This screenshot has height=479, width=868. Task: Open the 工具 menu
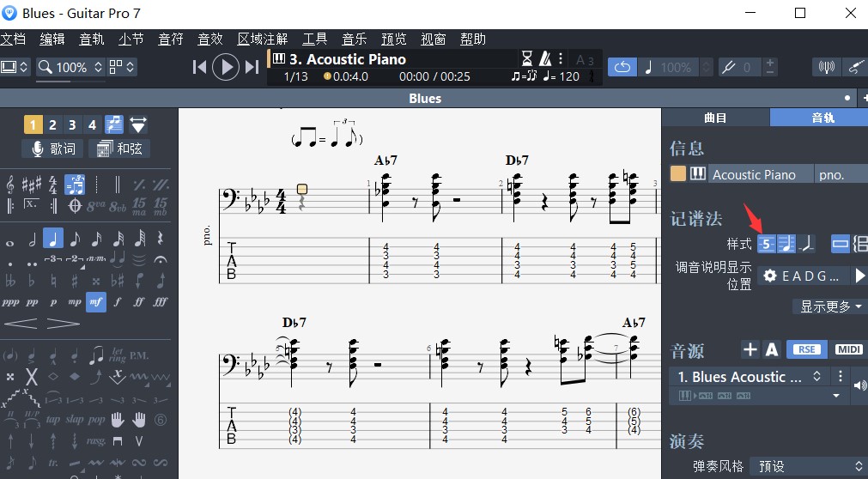coord(315,39)
